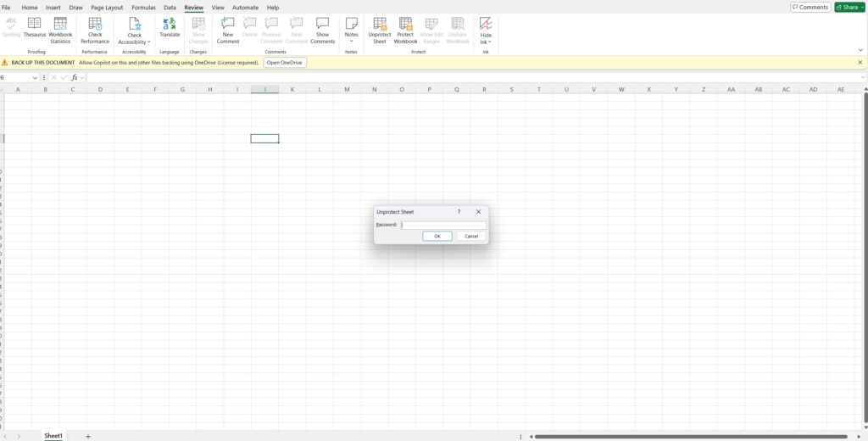Expand Check Accessibility dropdown arrow

click(149, 42)
